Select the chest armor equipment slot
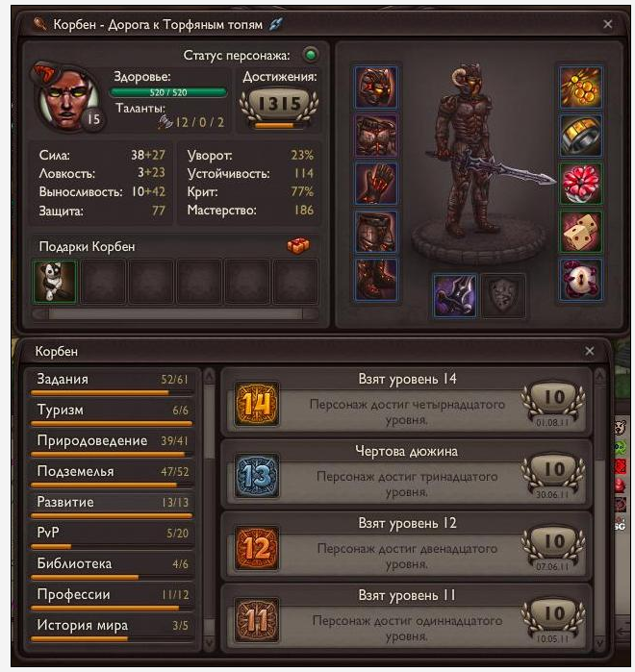 pos(376,136)
